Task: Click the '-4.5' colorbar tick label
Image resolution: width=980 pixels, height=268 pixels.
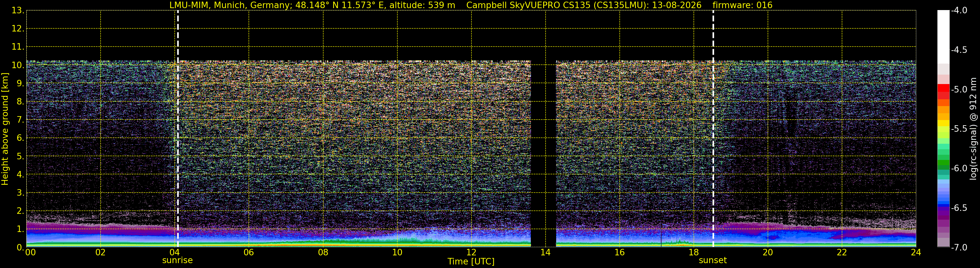Action: (959, 50)
